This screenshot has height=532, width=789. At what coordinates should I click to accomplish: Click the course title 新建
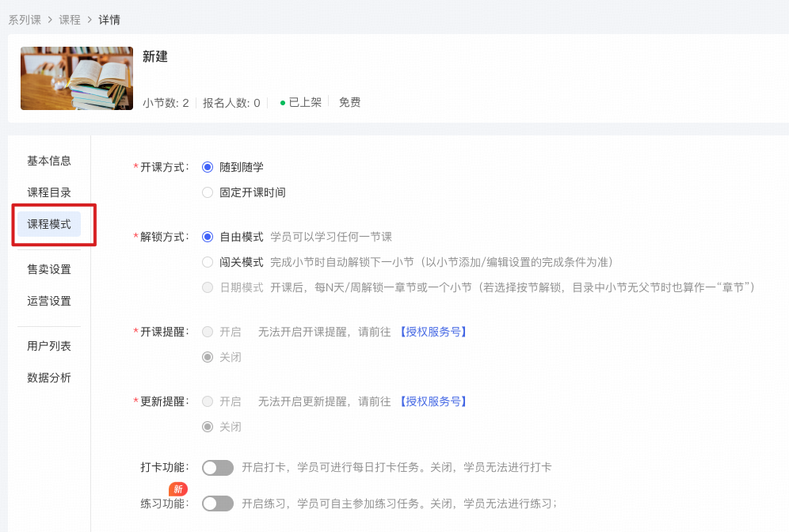coord(155,56)
